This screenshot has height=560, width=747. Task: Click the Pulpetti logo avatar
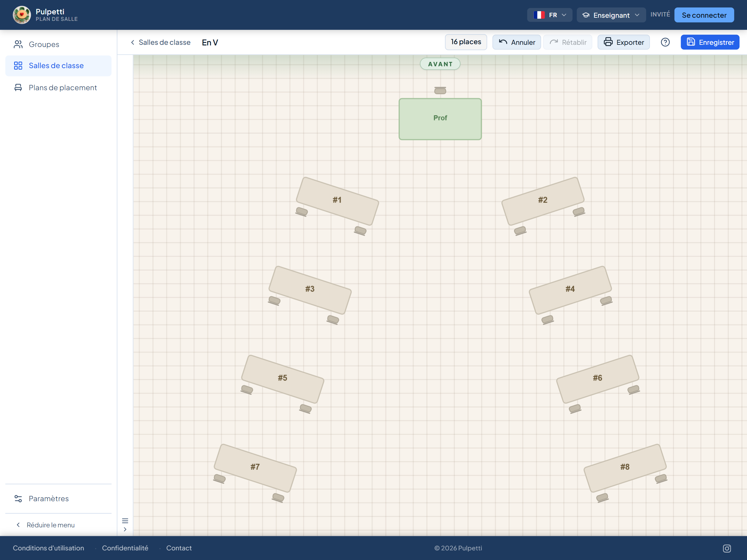click(22, 15)
